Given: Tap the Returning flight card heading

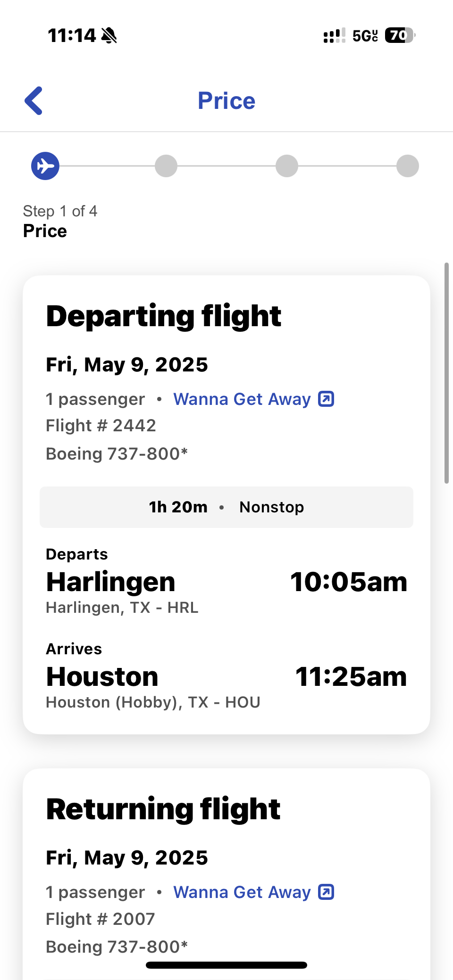Looking at the screenshot, I should coord(163,809).
